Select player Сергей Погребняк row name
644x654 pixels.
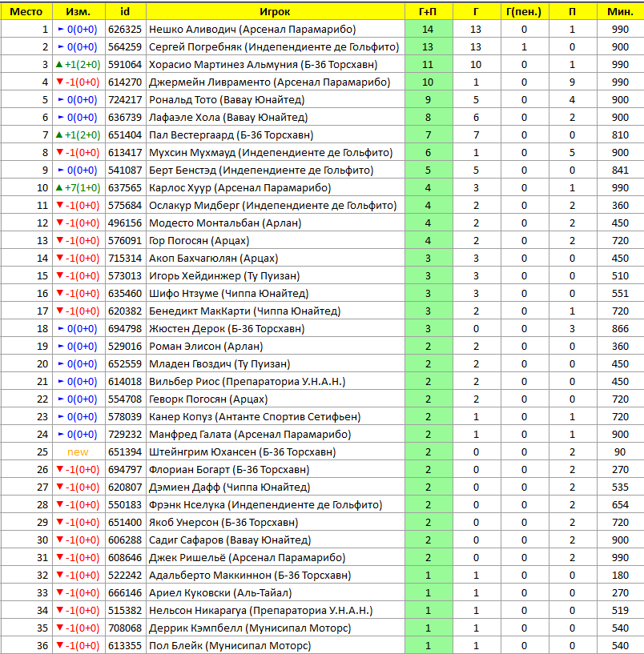(274, 46)
